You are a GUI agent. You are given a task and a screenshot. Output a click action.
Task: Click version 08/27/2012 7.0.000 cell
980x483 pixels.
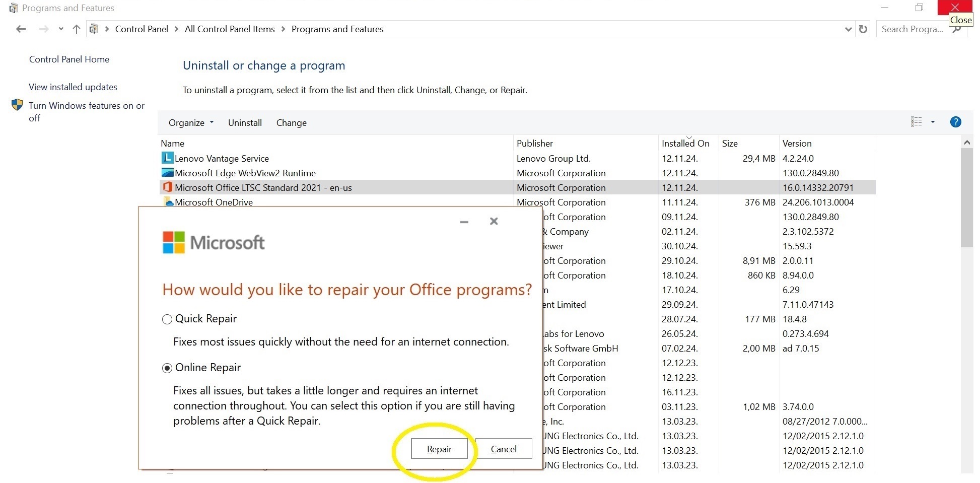[x=825, y=421]
